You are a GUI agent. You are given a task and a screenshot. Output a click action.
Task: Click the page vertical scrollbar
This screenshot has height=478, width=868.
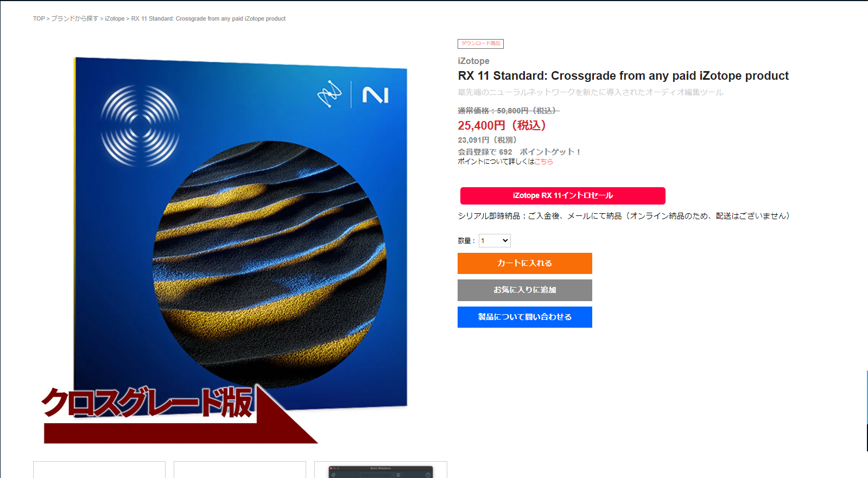tap(867, 411)
